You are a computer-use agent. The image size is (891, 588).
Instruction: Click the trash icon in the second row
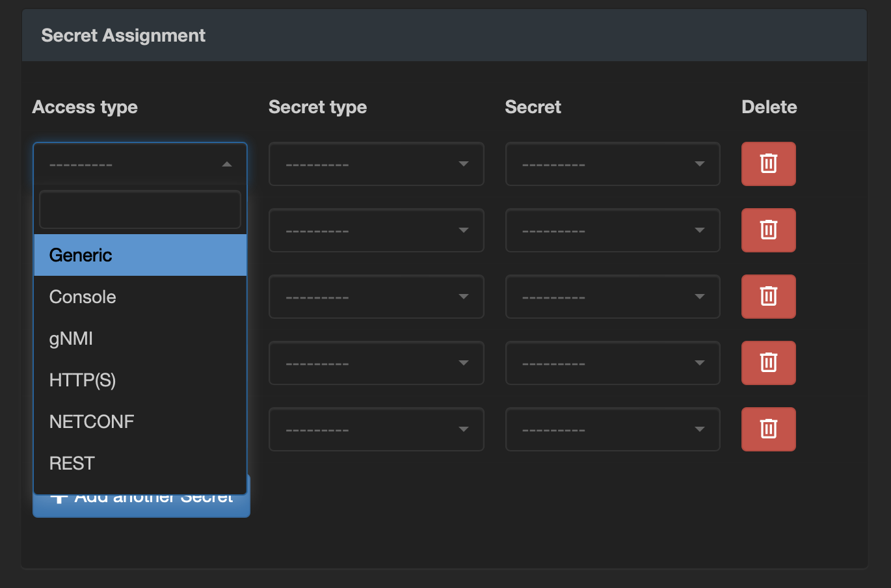point(768,230)
